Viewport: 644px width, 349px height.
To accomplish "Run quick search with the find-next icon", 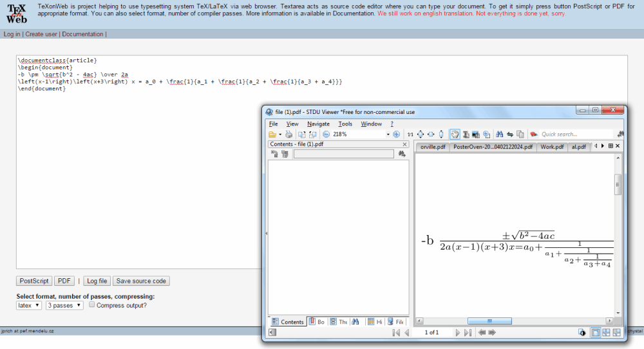I will pyautogui.click(x=620, y=135).
